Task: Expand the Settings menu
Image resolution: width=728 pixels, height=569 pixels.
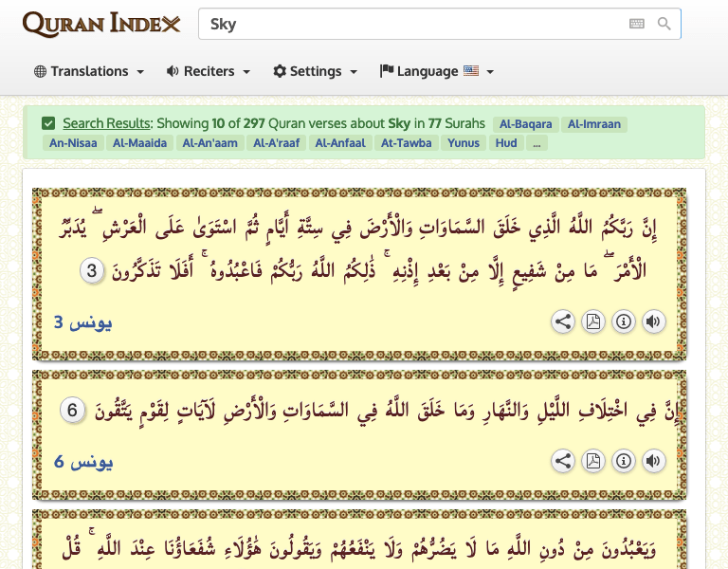Action: [316, 71]
